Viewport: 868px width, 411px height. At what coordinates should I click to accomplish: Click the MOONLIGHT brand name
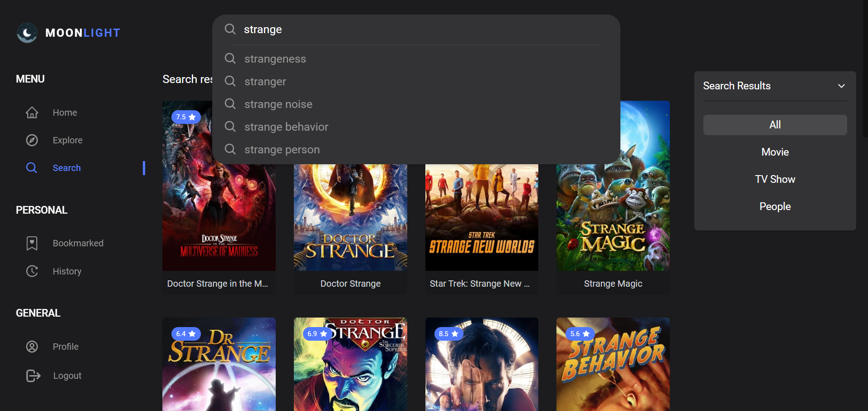coord(83,33)
